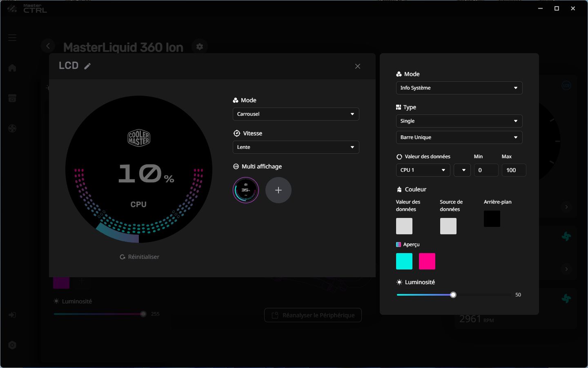Click the purple color swatch behind the dialog
The height and width of the screenshot is (368, 588).
[61, 283]
